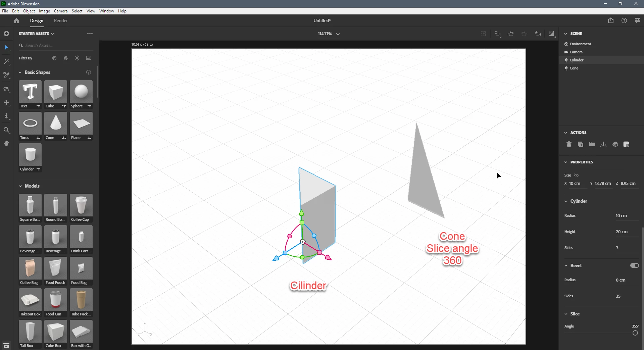Collapse the Basic Shapes section
Screen dimensions: 644x350
pos(20,72)
